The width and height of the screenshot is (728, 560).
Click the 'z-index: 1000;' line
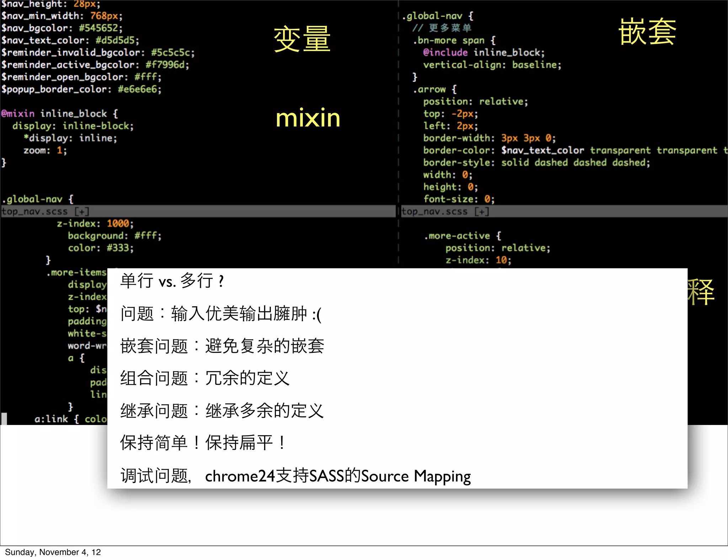pos(95,224)
